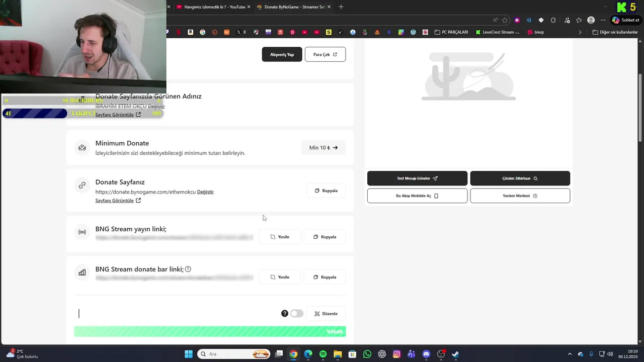Click Bu Akışı Mobilde Aç button

(x=417, y=196)
